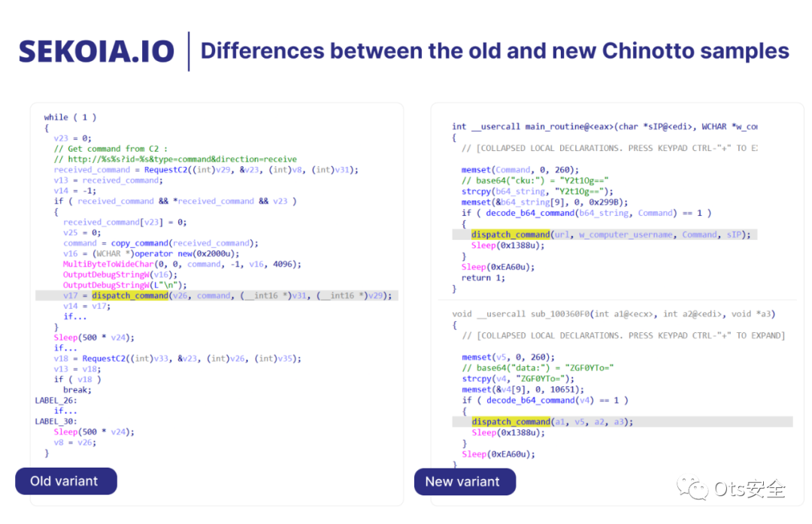812x524 pixels.
Task: Click "command = copy_command(received_command);" line
Action: [161, 243]
